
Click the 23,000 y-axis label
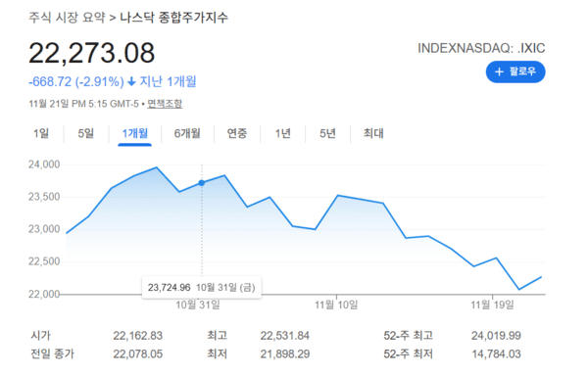coord(44,229)
